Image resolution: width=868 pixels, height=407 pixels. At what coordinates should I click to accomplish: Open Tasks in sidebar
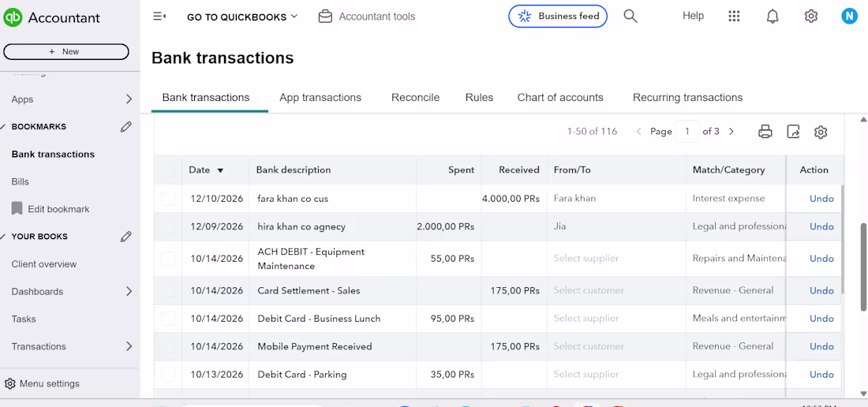24,319
